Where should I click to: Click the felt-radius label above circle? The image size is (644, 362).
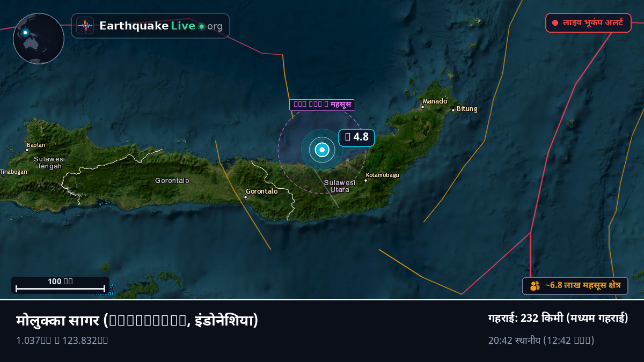click(322, 105)
